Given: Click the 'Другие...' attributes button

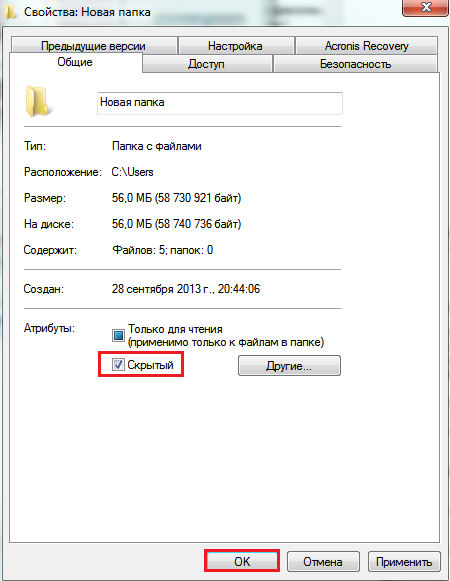Looking at the screenshot, I should [x=289, y=366].
